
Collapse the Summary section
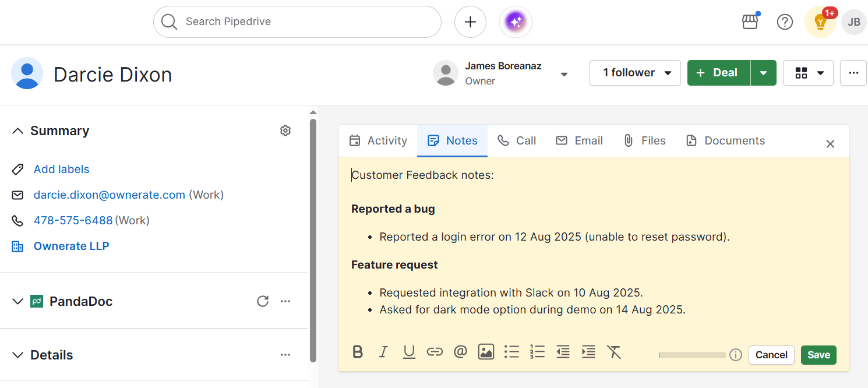[17, 130]
